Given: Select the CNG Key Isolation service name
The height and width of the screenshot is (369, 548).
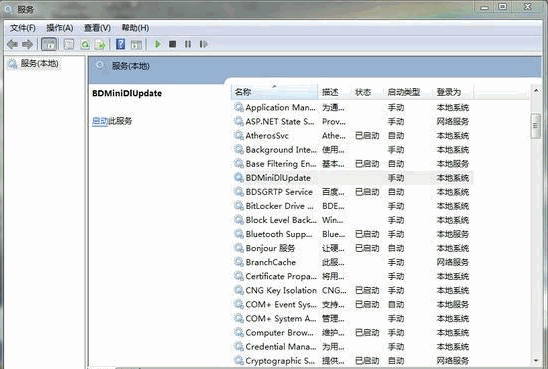Looking at the screenshot, I should (x=281, y=290).
